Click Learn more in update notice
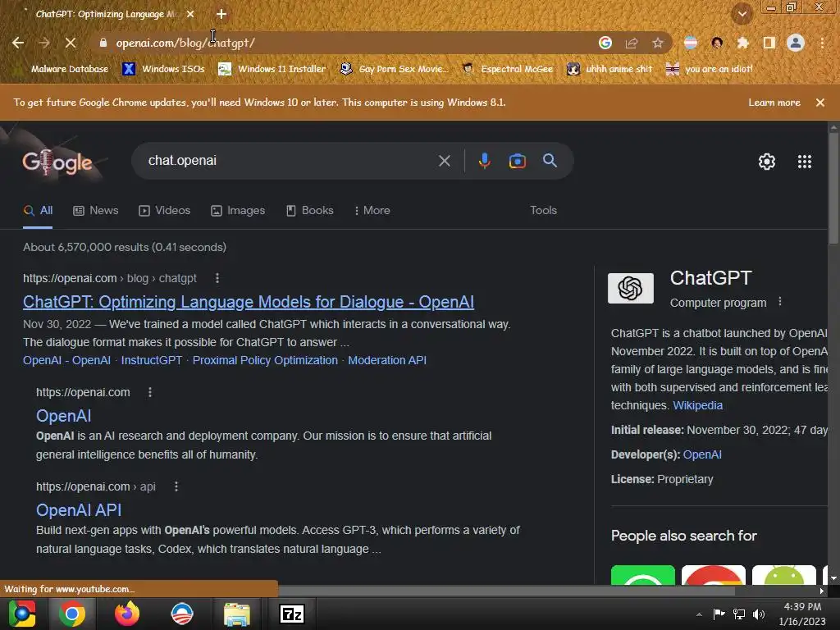Viewport: 840px width, 630px height. (774, 103)
